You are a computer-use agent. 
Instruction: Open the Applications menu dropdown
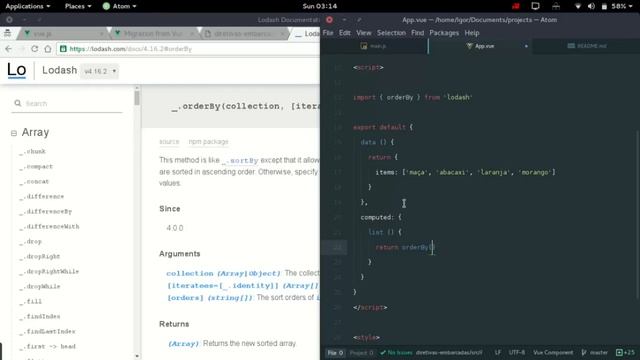tap(28, 6)
